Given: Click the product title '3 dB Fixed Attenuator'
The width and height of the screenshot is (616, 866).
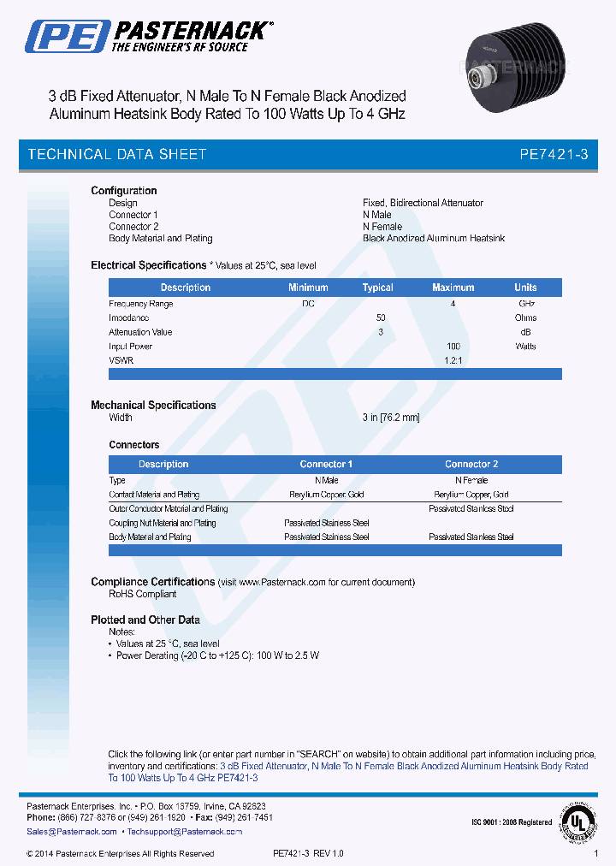Looking at the screenshot, I should click(228, 105).
